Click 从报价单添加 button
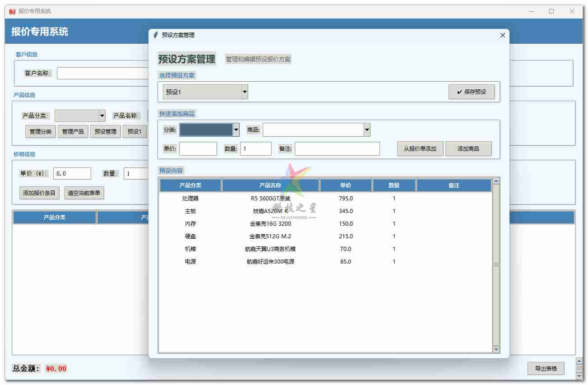 [x=420, y=149]
